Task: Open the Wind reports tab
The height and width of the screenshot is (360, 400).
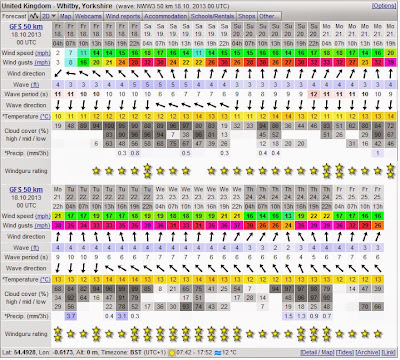Action: point(123,16)
